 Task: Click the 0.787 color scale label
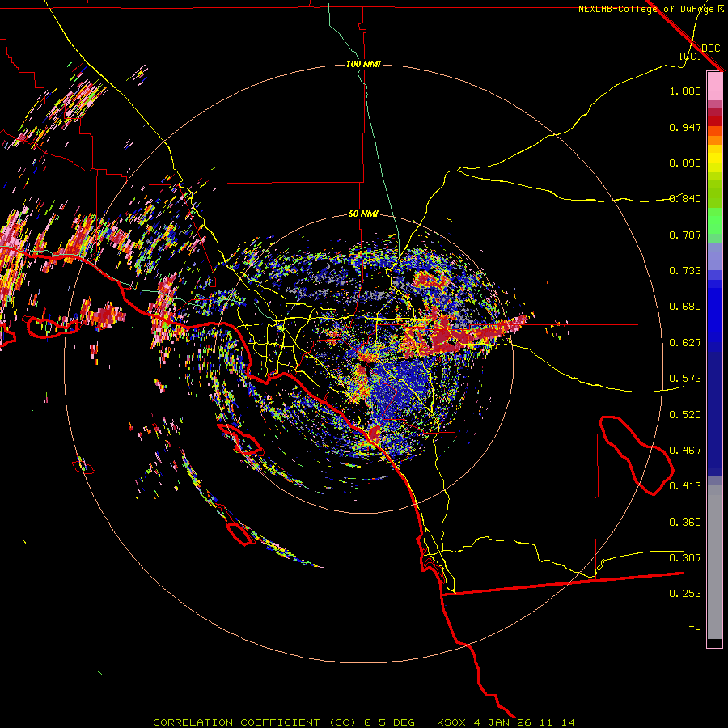click(685, 235)
